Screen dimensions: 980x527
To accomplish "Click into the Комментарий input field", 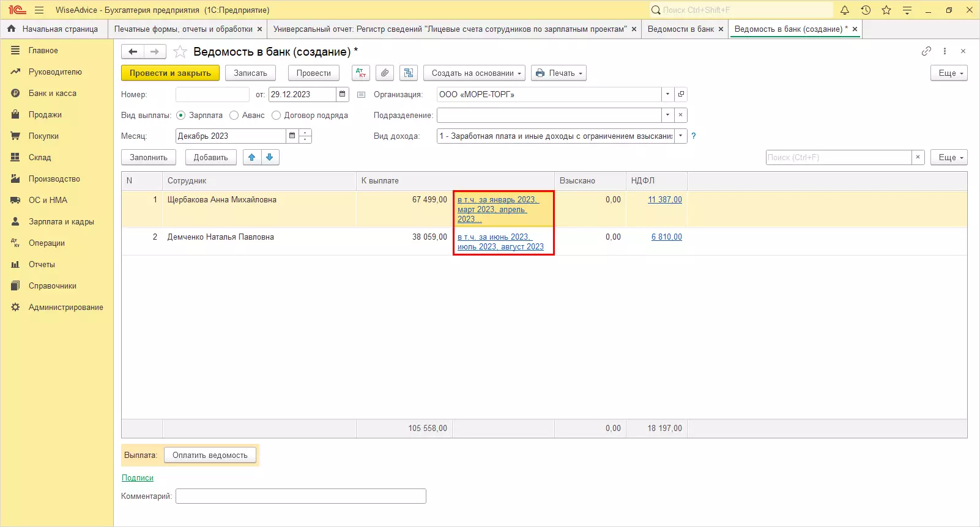I will pos(300,496).
